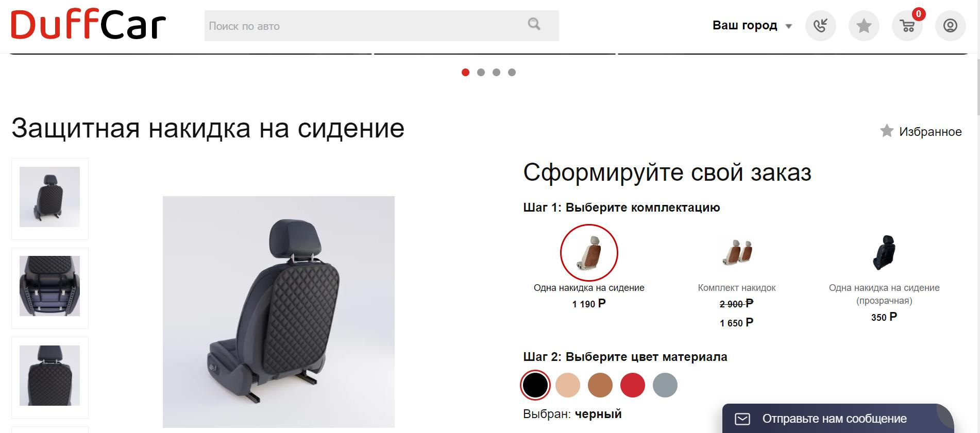Choose the red material color swatch

tap(633, 385)
